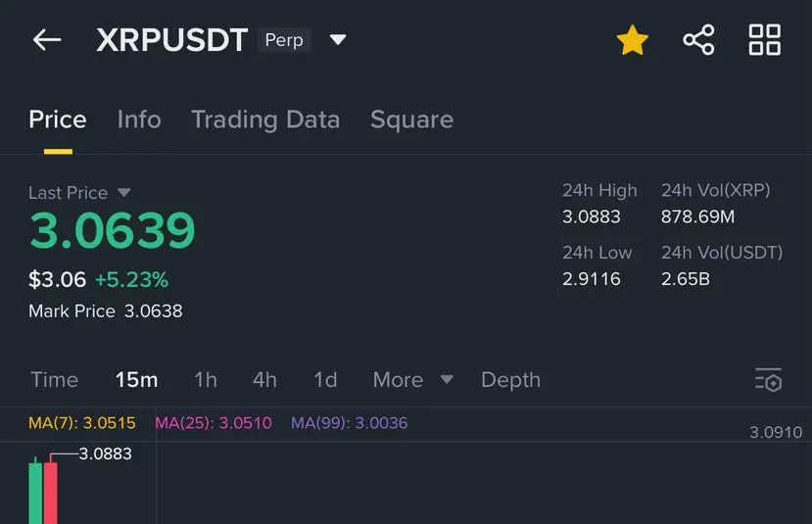Expand the XRPUSDT pair dropdown arrow
Viewport: 812px width, 524px height.
[x=338, y=39]
